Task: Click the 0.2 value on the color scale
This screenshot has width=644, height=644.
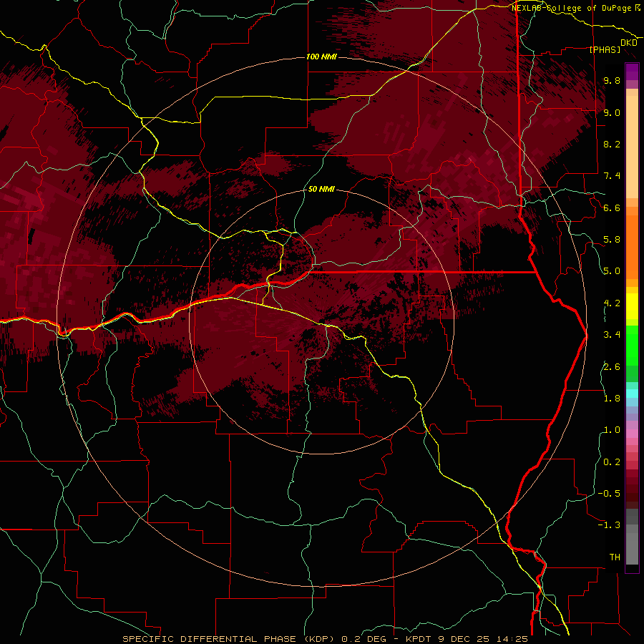Action: pos(612,462)
